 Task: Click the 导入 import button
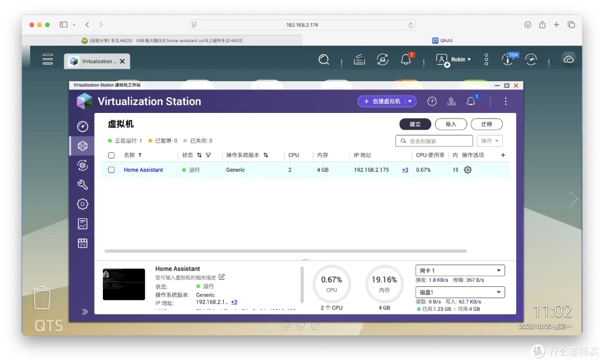pos(451,124)
